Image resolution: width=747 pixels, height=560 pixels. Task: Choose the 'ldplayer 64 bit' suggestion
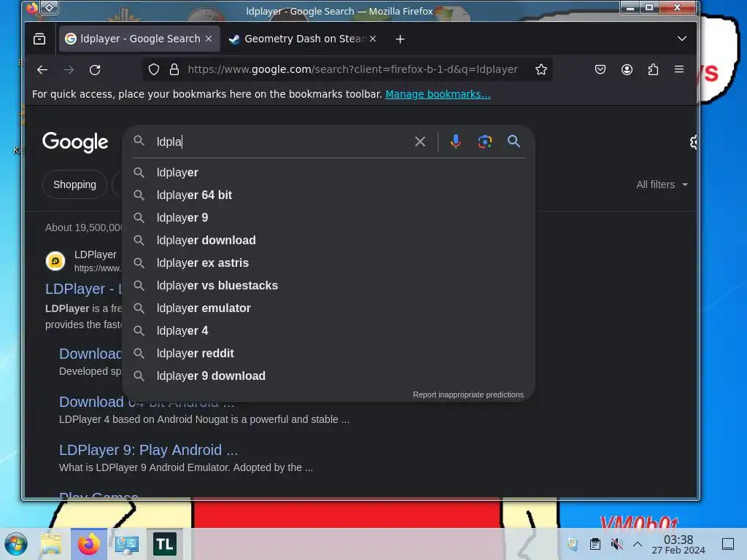click(328, 195)
